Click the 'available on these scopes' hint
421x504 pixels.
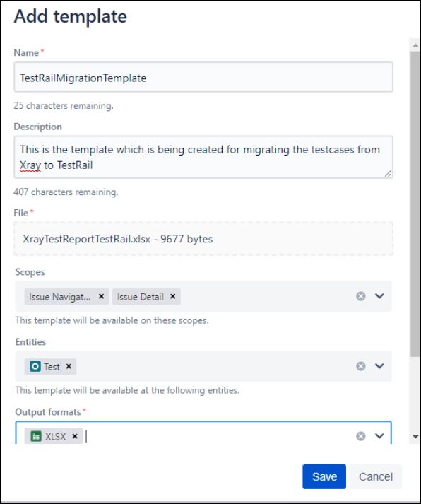112,320
